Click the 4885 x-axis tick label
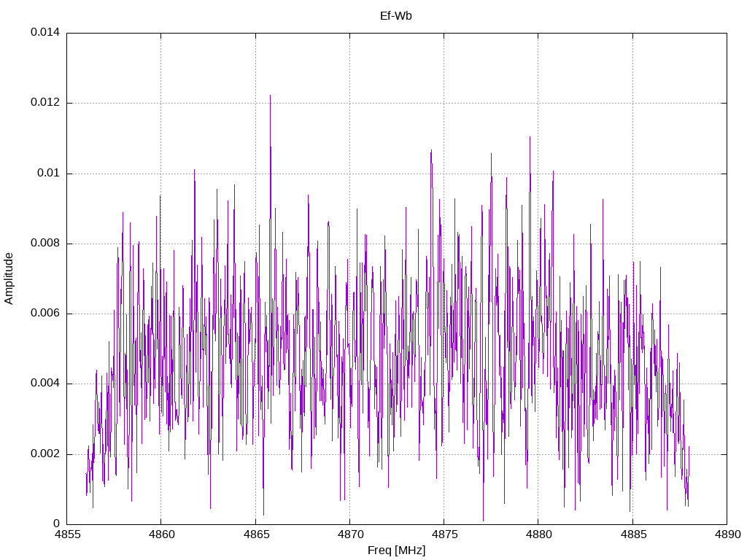Viewport: 747px width, 560px height. (x=633, y=534)
